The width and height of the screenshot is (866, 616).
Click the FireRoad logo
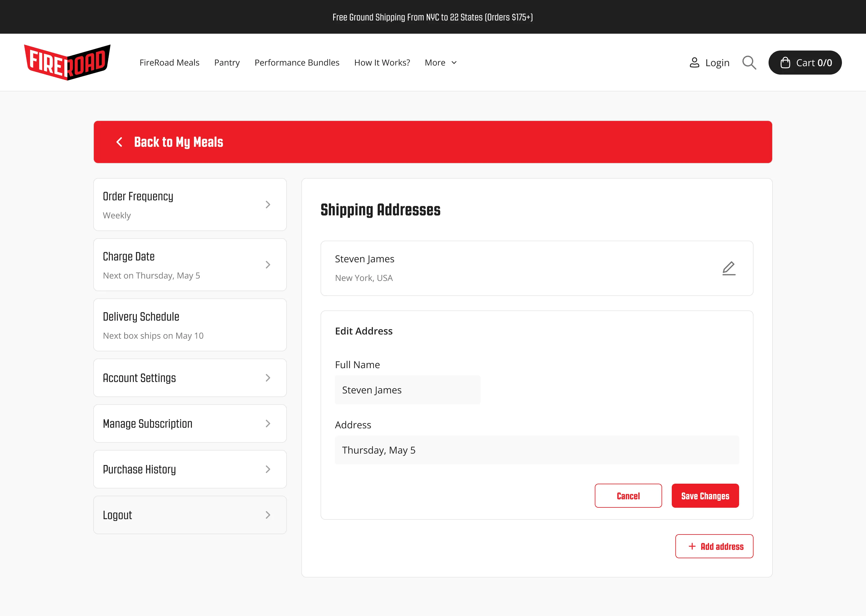tap(67, 62)
